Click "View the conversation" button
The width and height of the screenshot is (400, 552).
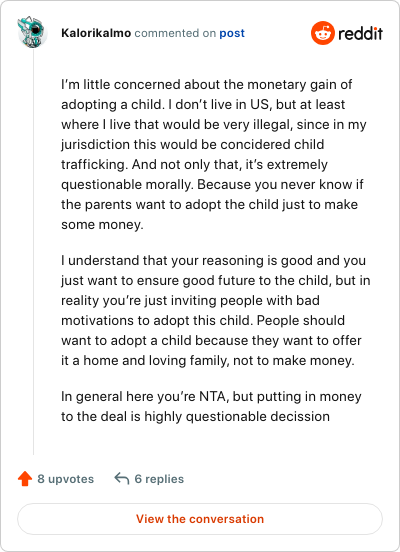(200, 519)
